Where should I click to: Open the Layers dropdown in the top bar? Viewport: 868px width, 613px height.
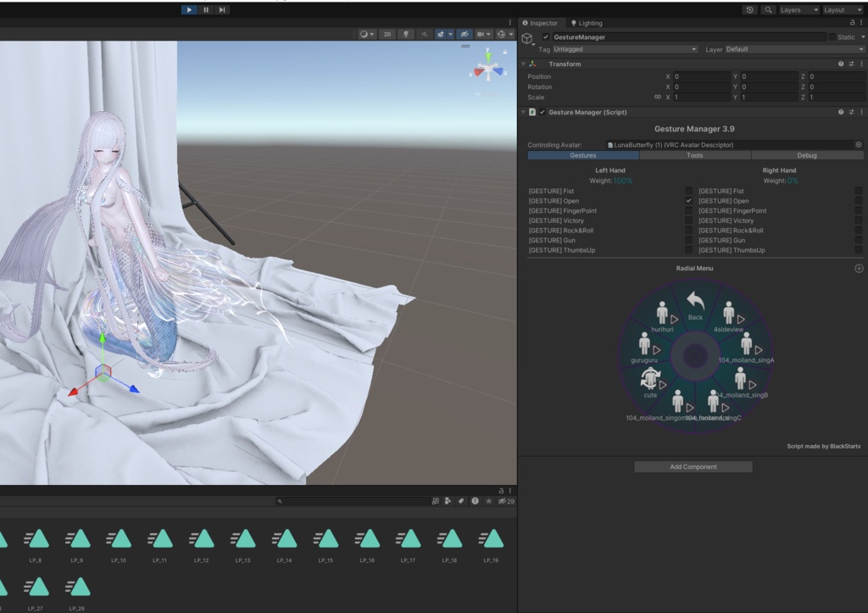[798, 10]
